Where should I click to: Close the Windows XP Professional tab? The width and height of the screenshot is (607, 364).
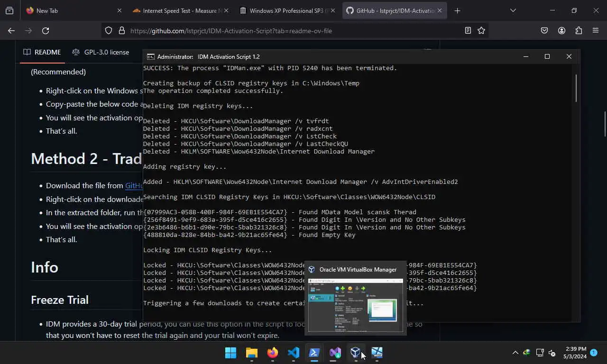(333, 10)
